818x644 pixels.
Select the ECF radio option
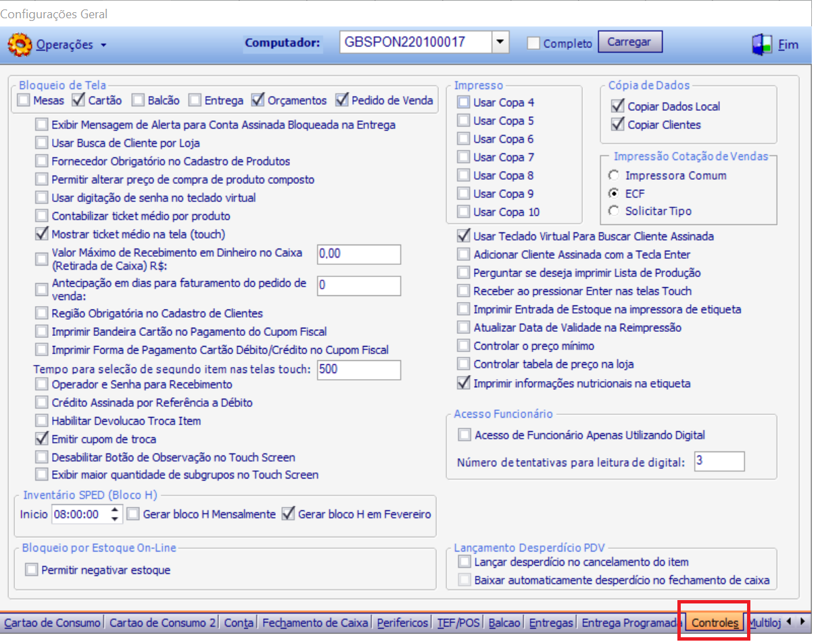614,193
